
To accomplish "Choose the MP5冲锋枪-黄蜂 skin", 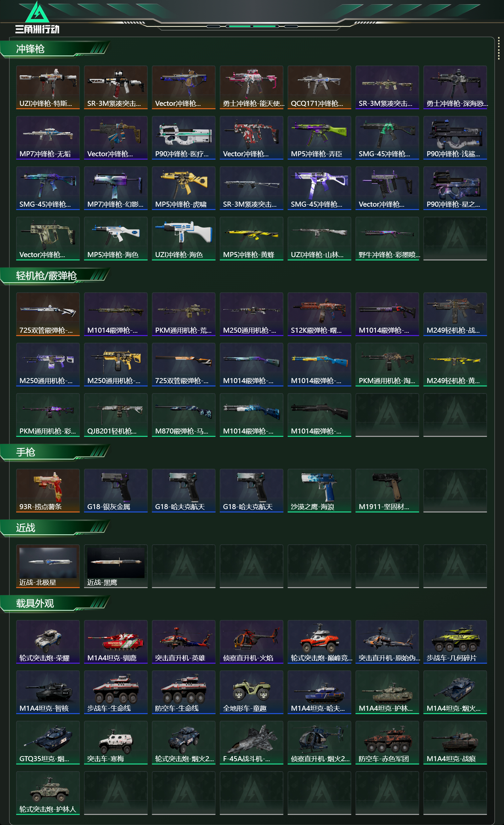I will pos(252,239).
